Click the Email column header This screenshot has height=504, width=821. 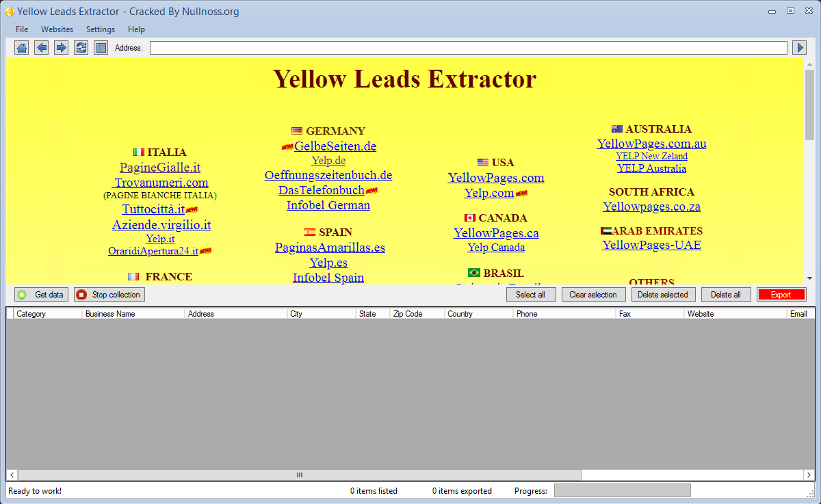point(800,314)
